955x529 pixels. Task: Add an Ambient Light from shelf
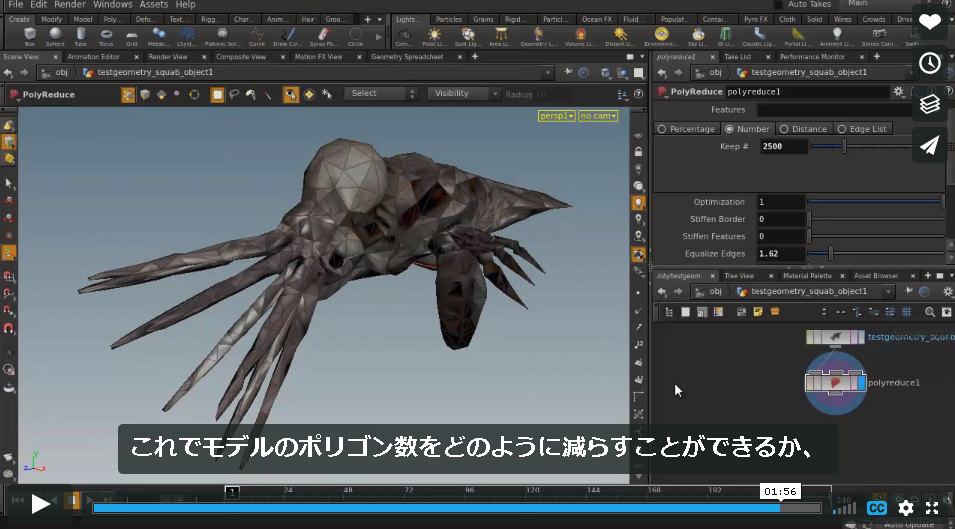click(836, 36)
